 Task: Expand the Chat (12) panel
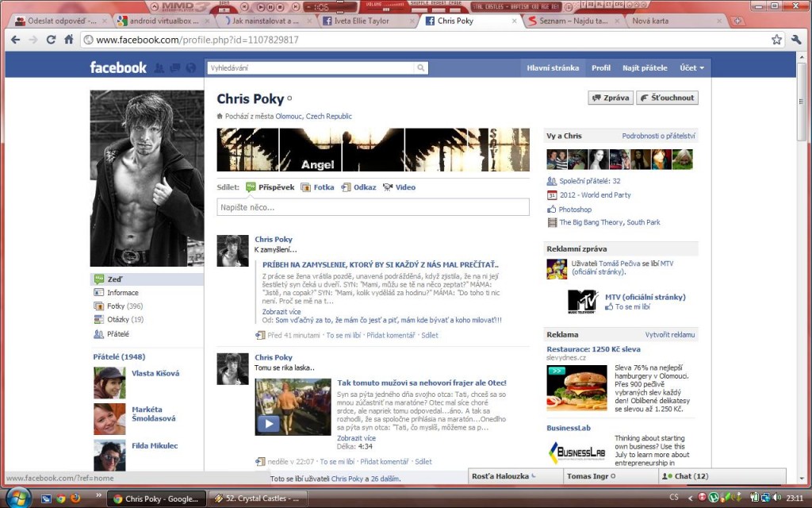click(x=722, y=476)
